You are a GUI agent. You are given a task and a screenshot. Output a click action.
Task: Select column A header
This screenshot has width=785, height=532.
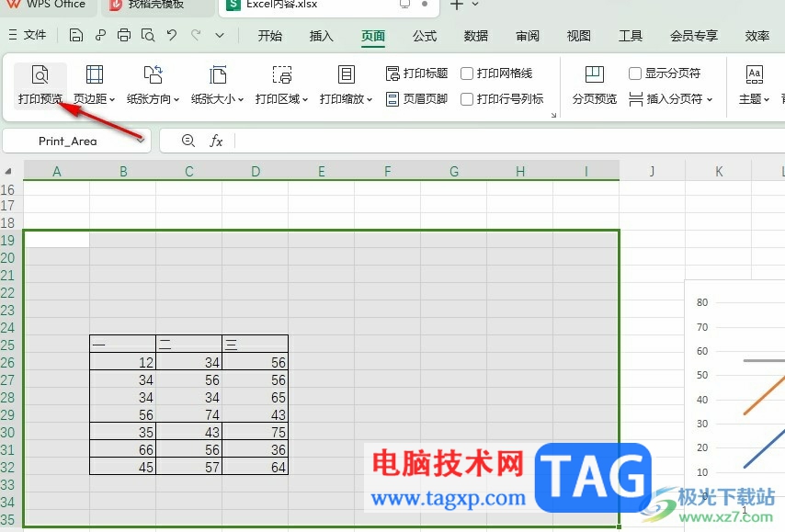(x=57, y=171)
